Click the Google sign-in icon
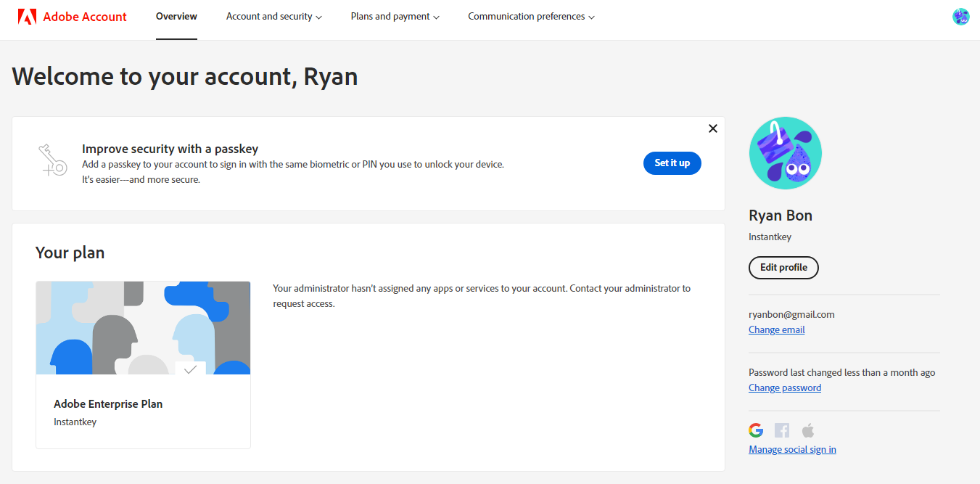Screen dimensions: 980x484 756,430
